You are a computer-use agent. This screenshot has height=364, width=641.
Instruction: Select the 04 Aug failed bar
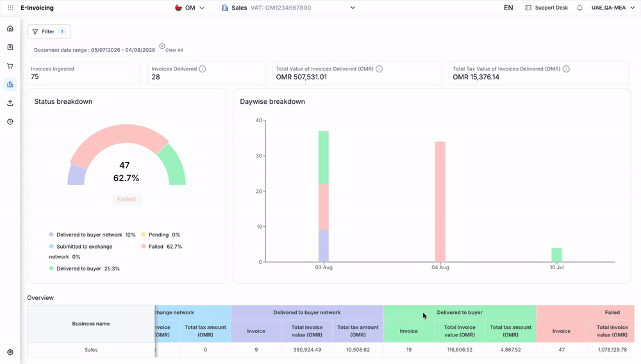440,202
